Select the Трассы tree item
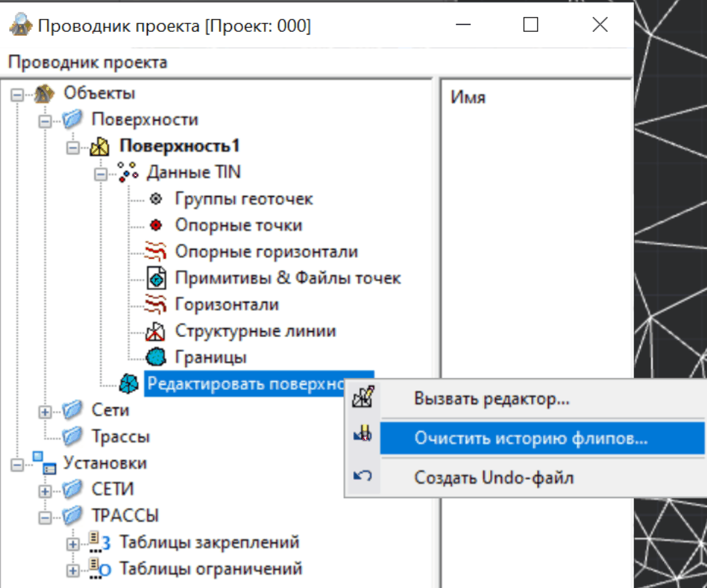 (x=121, y=436)
